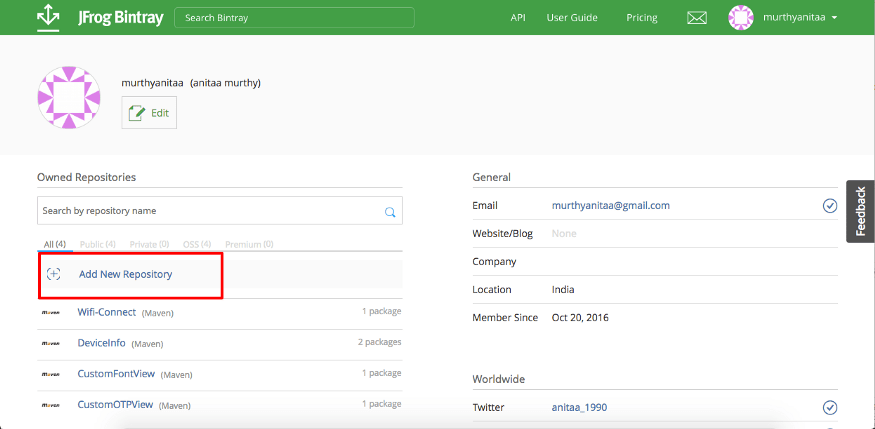Click the '2 packages' text for DeviceInfo
Image resolution: width=875 pixels, height=429 pixels.
(379, 342)
